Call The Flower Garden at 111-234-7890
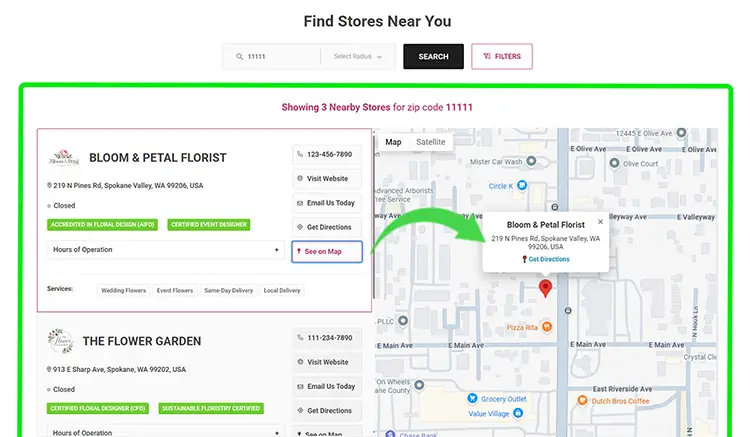Image resolution: width=750 pixels, height=437 pixels. [x=327, y=338]
